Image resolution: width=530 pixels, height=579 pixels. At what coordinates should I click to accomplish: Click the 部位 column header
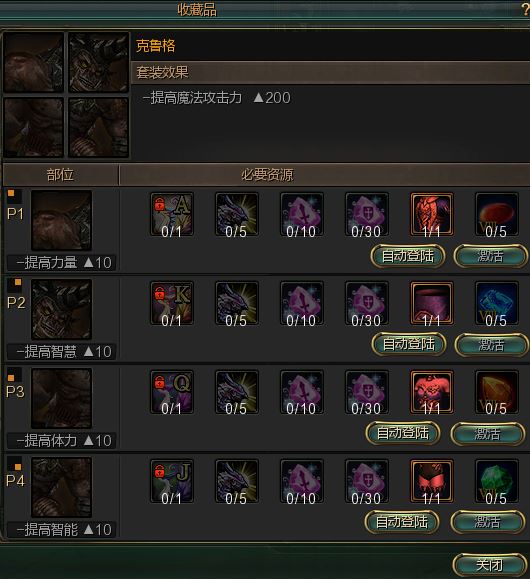coord(61,175)
